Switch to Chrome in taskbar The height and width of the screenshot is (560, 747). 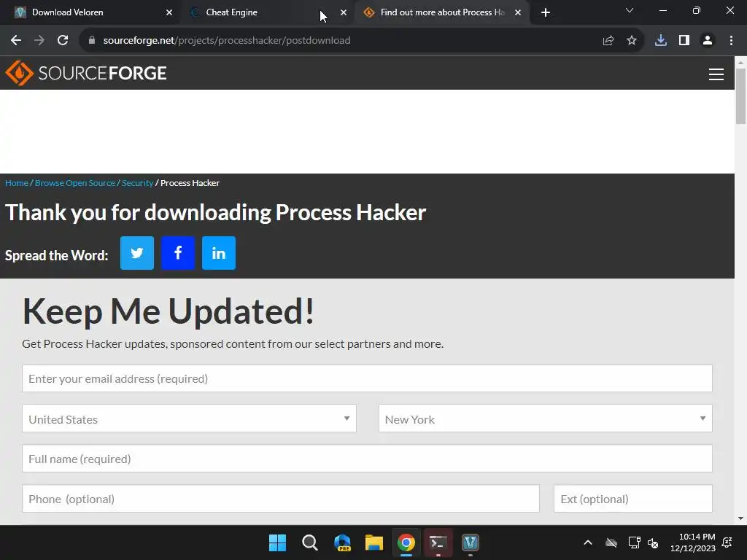406,542
